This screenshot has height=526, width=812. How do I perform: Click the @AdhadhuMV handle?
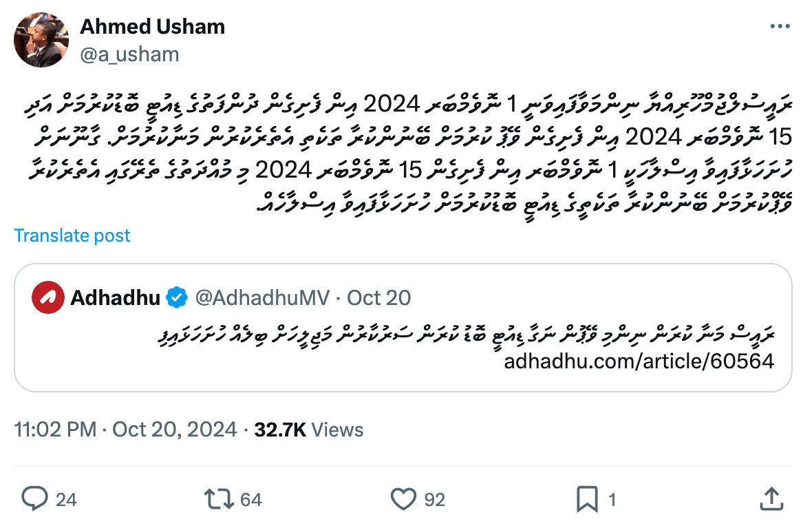coord(263,298)
